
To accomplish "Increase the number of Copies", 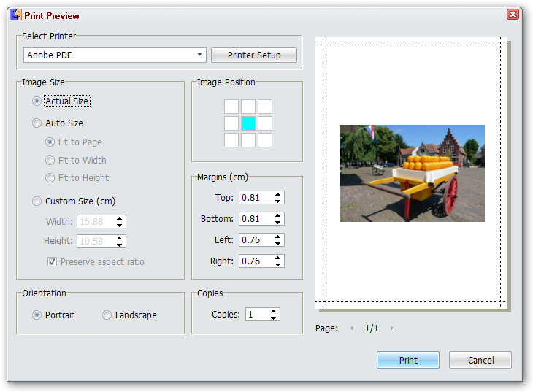I will click(x=274, y=312).
